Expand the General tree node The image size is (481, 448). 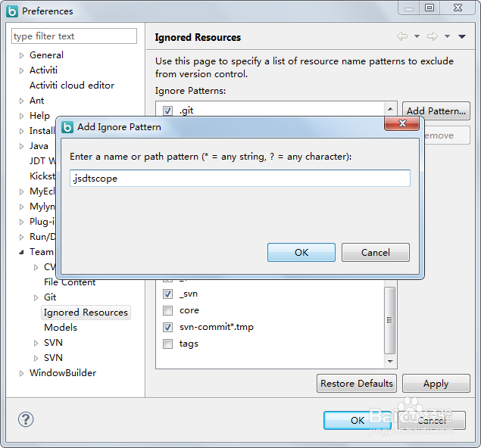[21, 55]
